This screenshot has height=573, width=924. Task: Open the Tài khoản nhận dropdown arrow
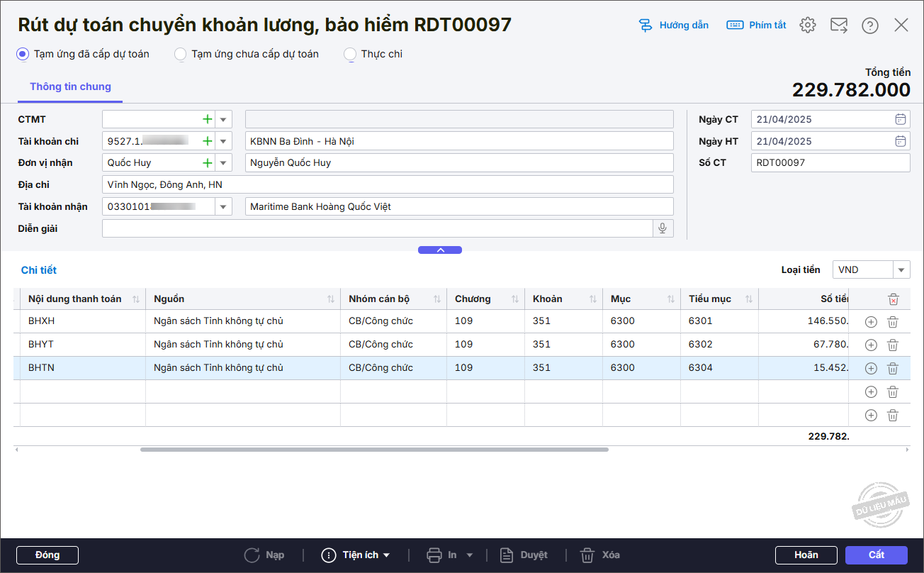coord(224,207)
